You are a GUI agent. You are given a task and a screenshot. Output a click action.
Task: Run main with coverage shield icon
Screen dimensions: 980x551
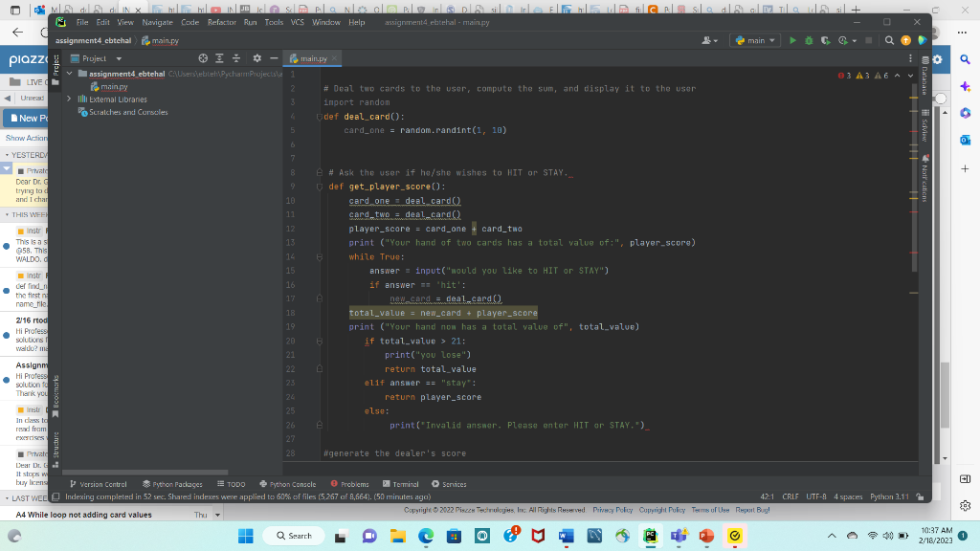(825, 40)
